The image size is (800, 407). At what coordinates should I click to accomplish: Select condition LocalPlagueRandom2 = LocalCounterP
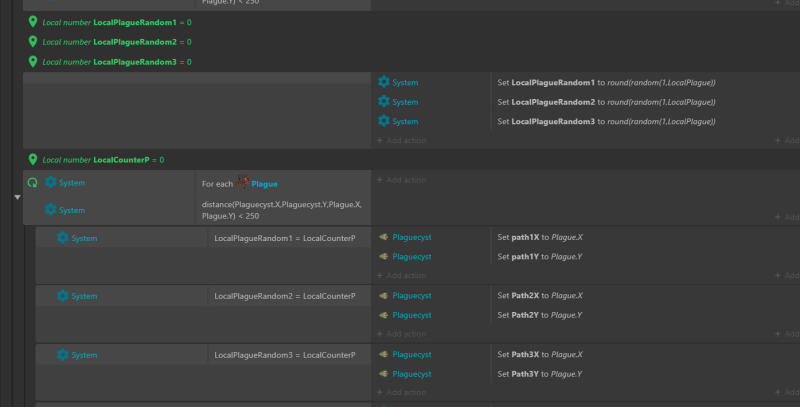(x=285, y=296)
